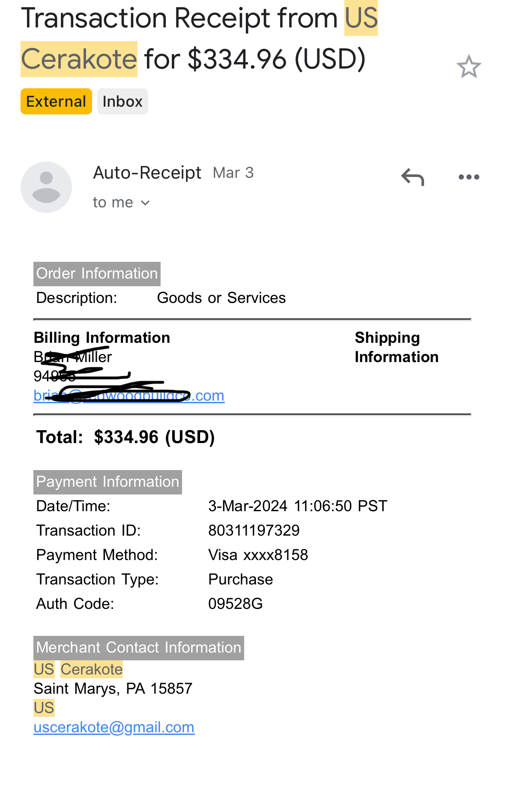Tap the Merchant Contact Information header
Viewport: 505px width, 812px height.
tap(138, 647)
